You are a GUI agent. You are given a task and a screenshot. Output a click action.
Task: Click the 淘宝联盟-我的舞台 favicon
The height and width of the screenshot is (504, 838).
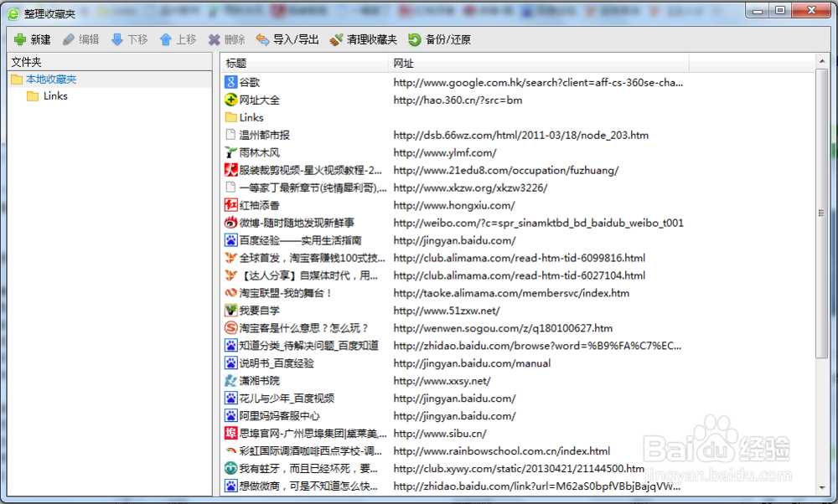click(x=231, y=292)
